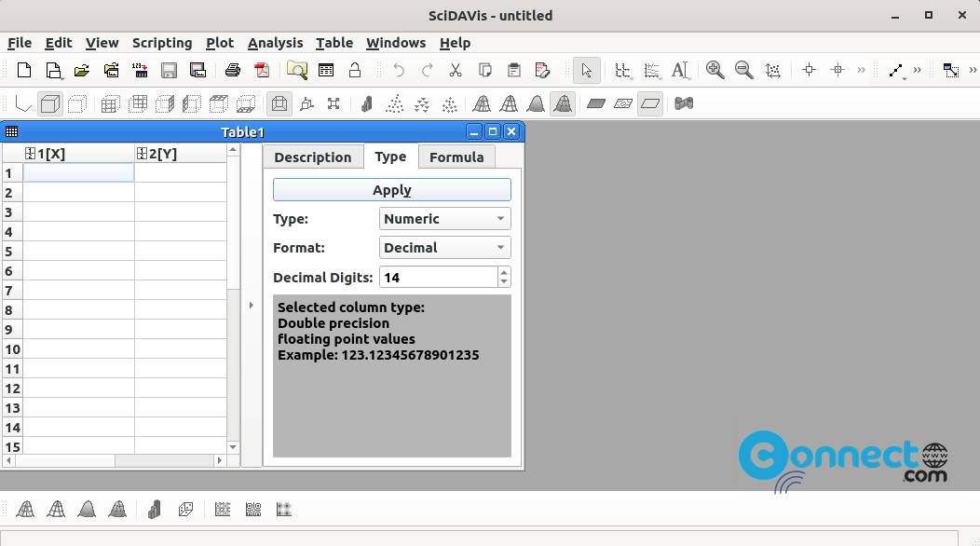Screen dimensions: 980x546
Task: Export PDF using the PDF icon
Action: pos(262,70)
